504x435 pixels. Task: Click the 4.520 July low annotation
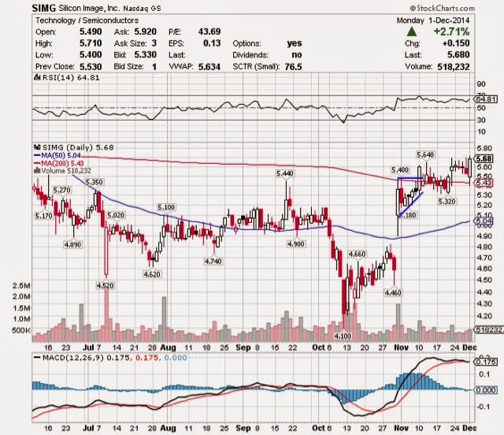[x=105, y=285]
